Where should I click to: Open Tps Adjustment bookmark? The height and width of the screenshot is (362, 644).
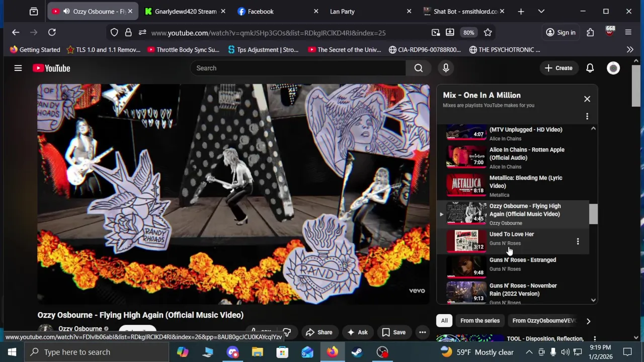[263, 50]
